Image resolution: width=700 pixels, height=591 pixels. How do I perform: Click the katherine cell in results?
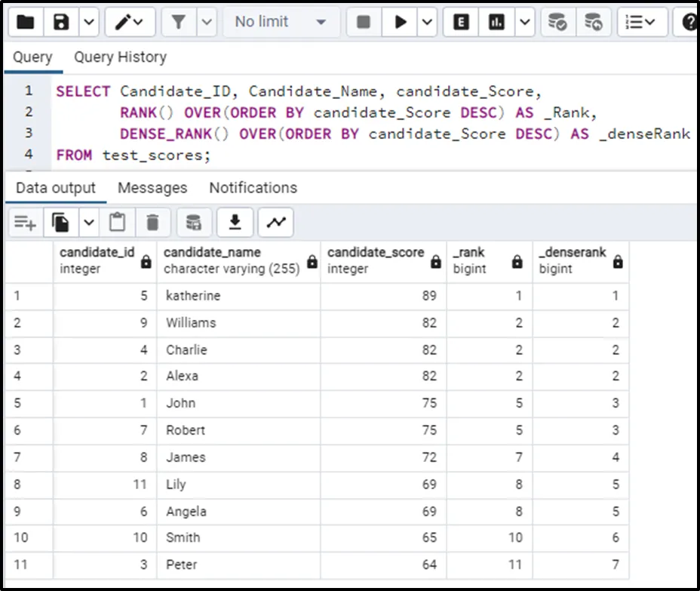pyautogui.click(x=193, y=296)
